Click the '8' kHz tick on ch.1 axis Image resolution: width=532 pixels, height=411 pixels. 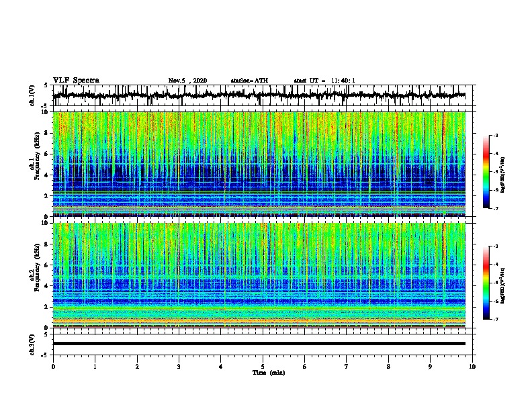click(x=47, y=133)
